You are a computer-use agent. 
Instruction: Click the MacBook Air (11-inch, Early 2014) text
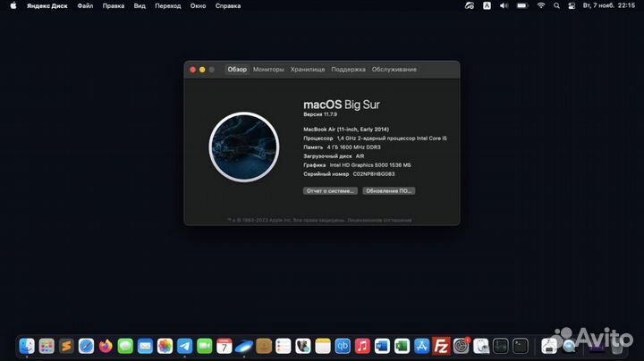346,130
